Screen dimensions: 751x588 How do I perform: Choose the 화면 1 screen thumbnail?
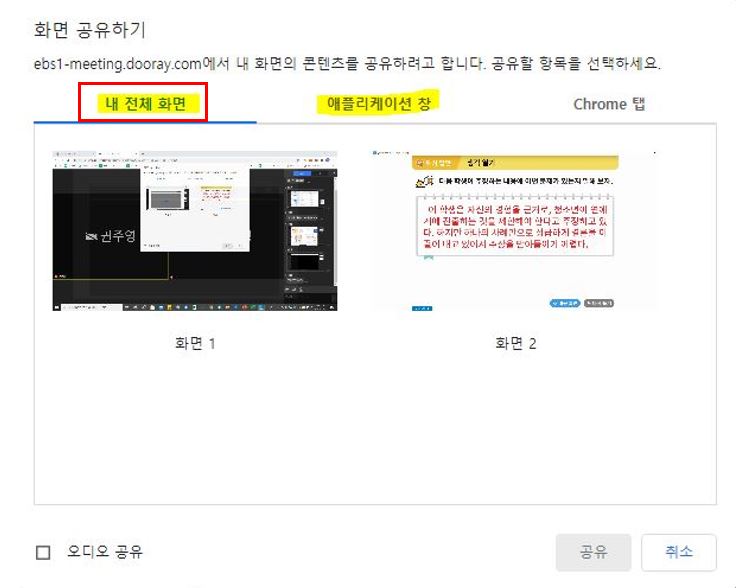coord(195,231)
